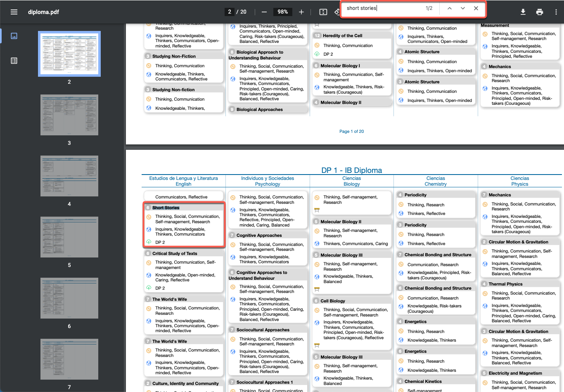This screenshot has height=392, width=564.
Task: Open page 5 thumbnail in sidebar
Action: tap(69, 237)
